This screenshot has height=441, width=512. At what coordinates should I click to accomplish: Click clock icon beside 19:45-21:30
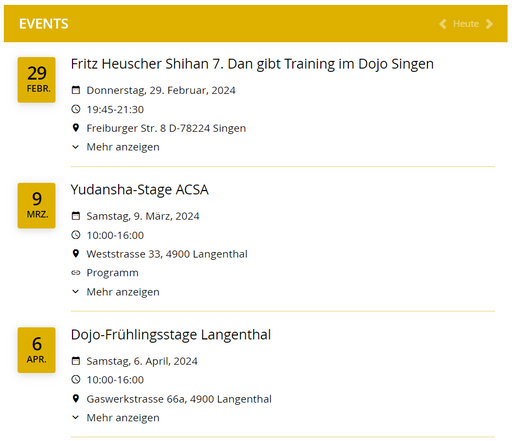(x=76, y=109)
